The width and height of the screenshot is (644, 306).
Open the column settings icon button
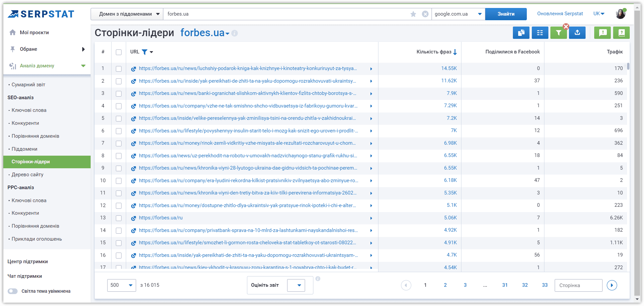coord(540,33)
